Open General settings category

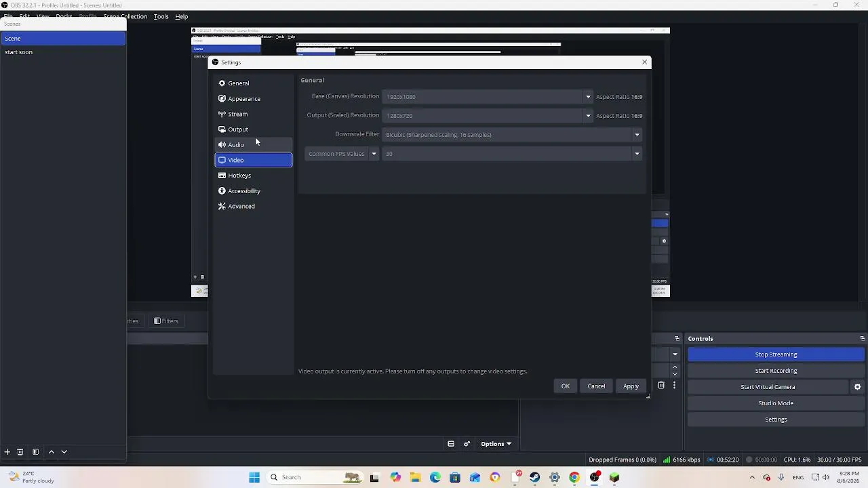[x=253, y=83]
